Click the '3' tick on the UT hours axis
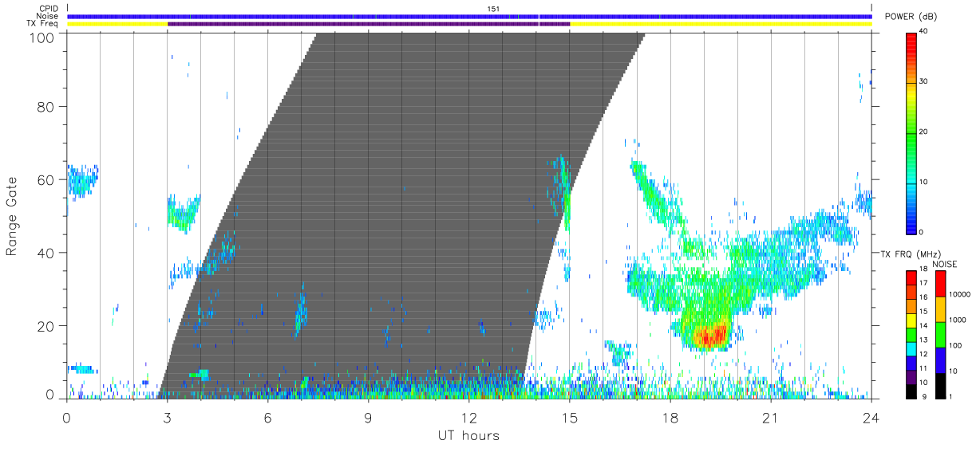Viewport: 980px width, 452px height. tap(167, 417)
